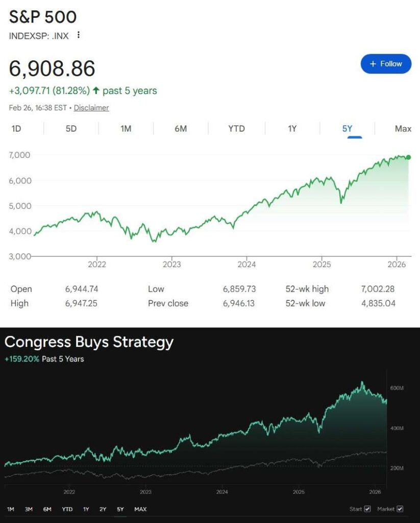This screenshot has height=523, width=420.
Task: Uncheck the Market checkbox
Action: pyautogui.click(x=400, y=509)
